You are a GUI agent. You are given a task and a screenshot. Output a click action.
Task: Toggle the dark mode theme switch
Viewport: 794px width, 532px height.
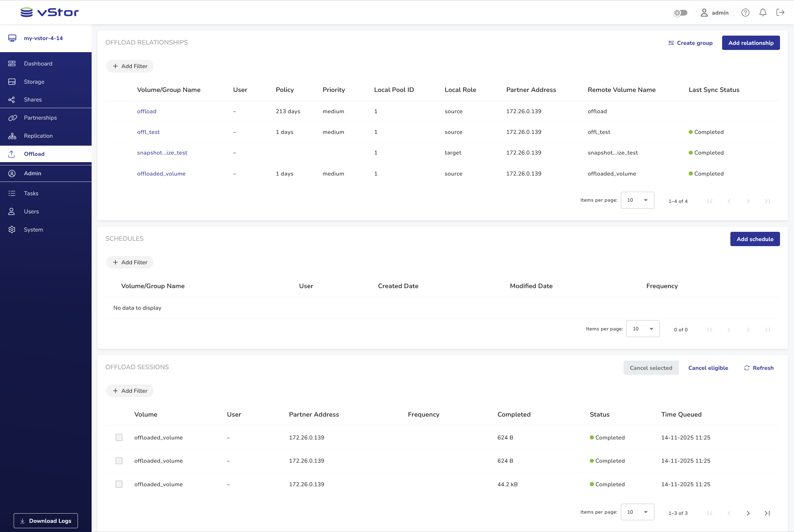pyautogui.click(x=680, y=13)
